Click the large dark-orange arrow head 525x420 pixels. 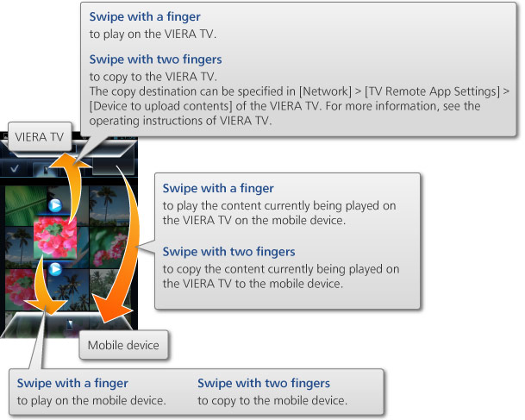coord(110,310)
